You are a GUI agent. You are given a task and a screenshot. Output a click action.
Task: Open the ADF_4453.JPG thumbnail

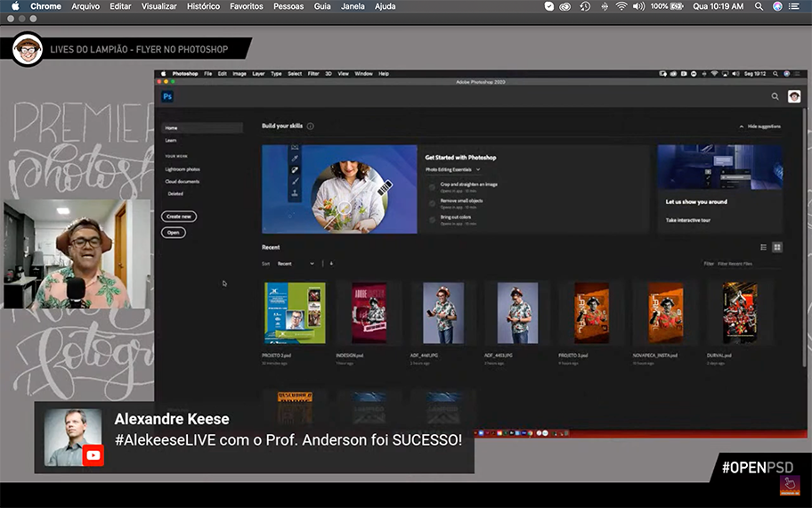pos(517,313)
